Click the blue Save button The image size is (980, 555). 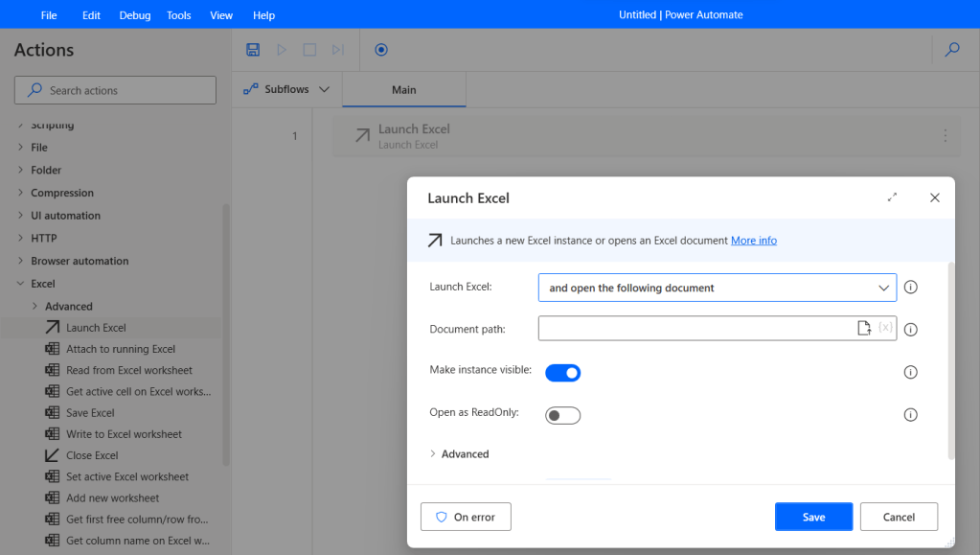[813, 517]
